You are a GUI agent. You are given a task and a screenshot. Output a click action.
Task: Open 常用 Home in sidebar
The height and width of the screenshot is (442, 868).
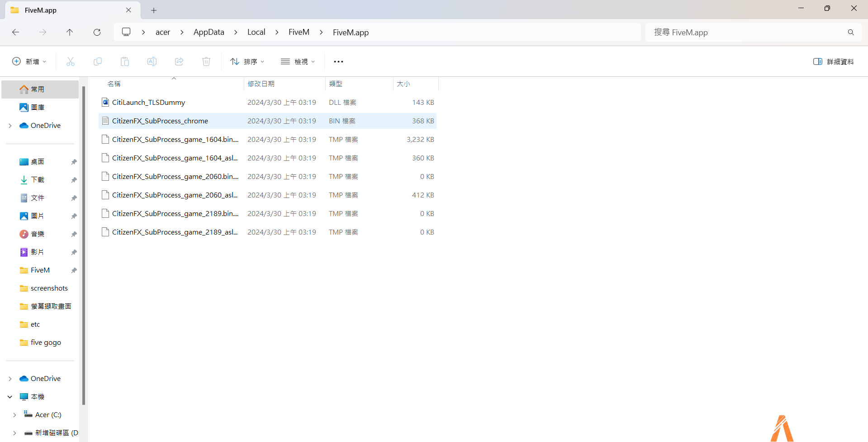pos(40,89)
